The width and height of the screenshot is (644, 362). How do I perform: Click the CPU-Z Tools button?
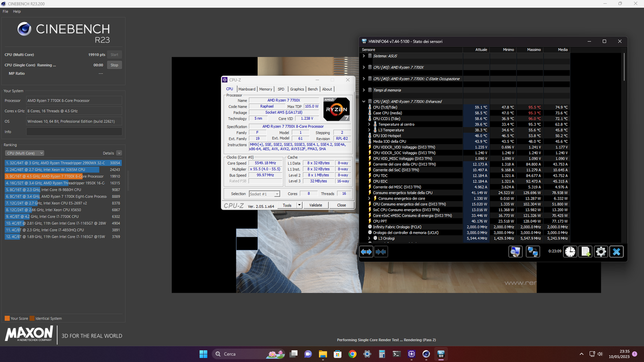287,205
